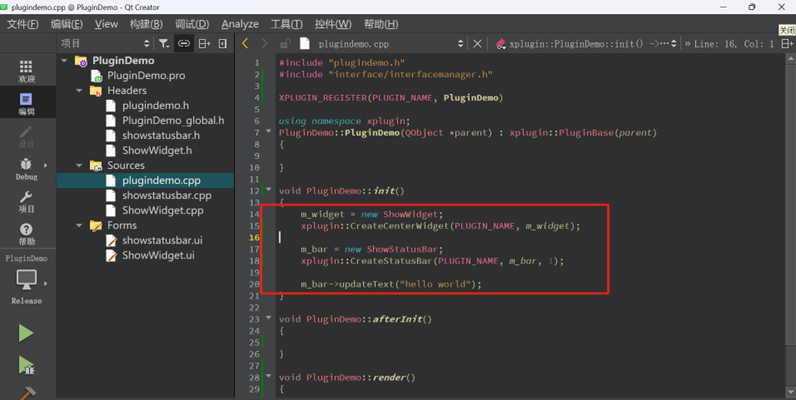Open the Analyze menu
This screenshot has height=400, width=796.
pos(239,24)
